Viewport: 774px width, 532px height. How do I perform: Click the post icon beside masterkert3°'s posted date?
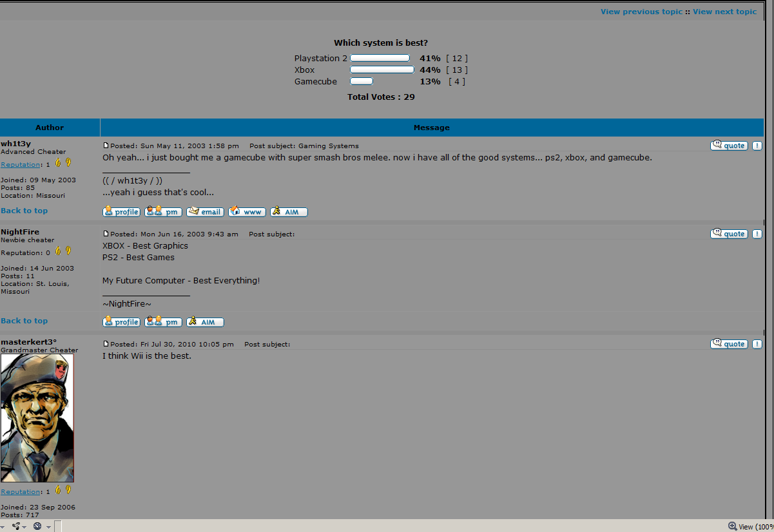point(106,344)
